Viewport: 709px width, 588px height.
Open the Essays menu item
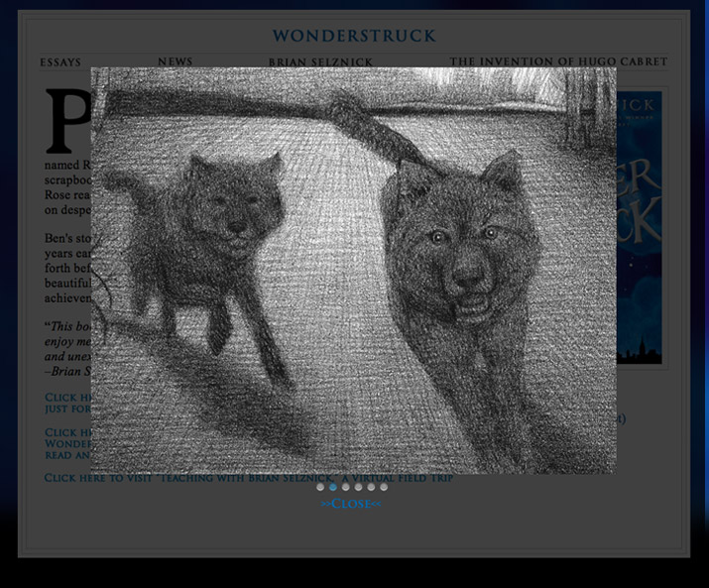(60, 61)
